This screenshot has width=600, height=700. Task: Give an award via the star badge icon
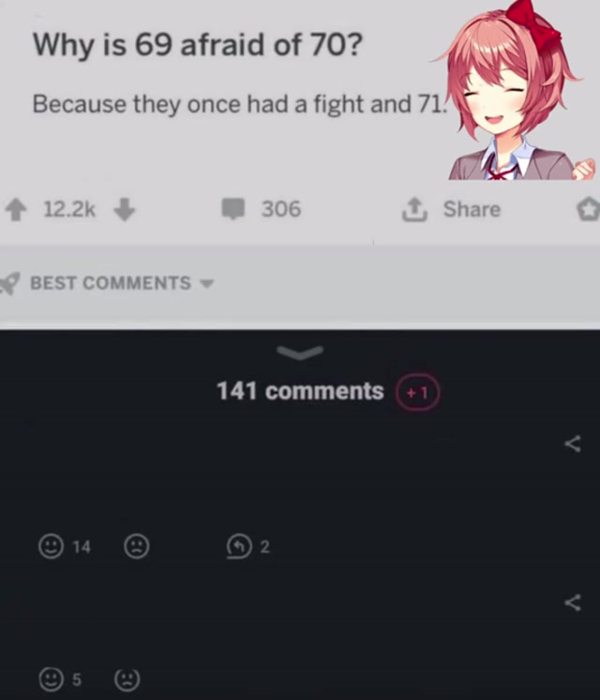588,209
